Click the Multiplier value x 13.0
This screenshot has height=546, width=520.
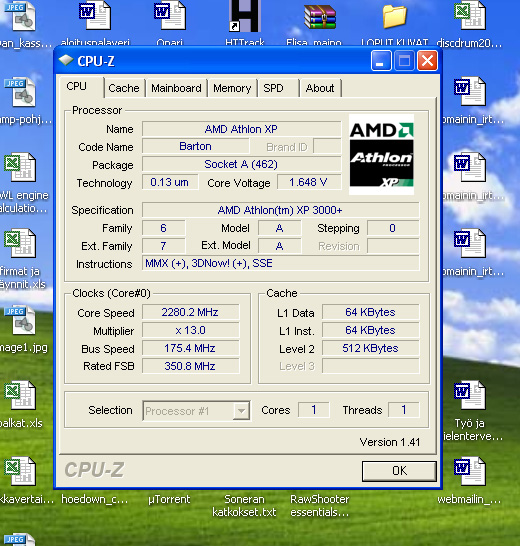[191, 330]
